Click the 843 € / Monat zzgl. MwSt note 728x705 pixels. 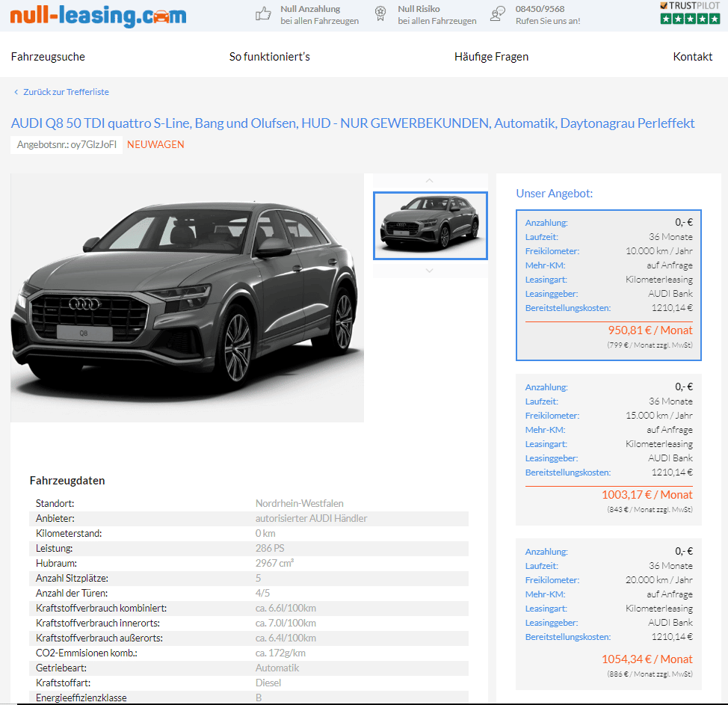(650, 509)
